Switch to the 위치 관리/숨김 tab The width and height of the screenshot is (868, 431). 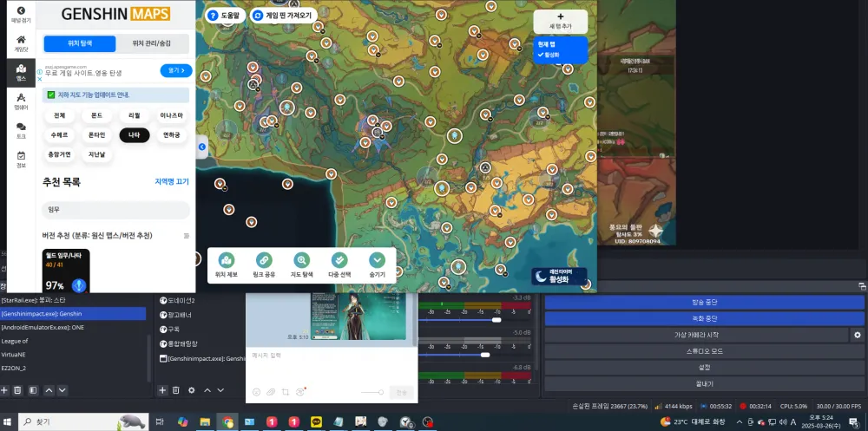click(x=151, y=43)
